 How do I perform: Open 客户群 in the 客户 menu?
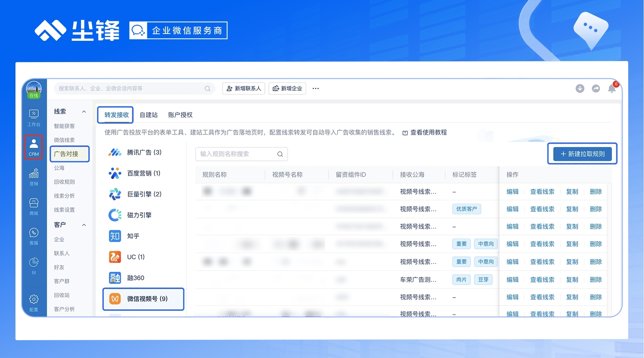pos(62,281)
